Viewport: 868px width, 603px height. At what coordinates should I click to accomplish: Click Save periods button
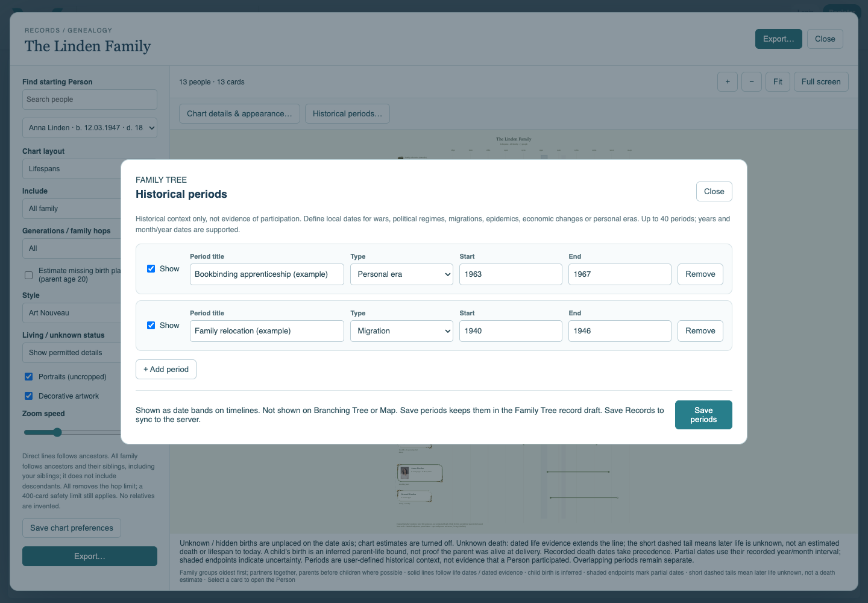coord(703,415)
